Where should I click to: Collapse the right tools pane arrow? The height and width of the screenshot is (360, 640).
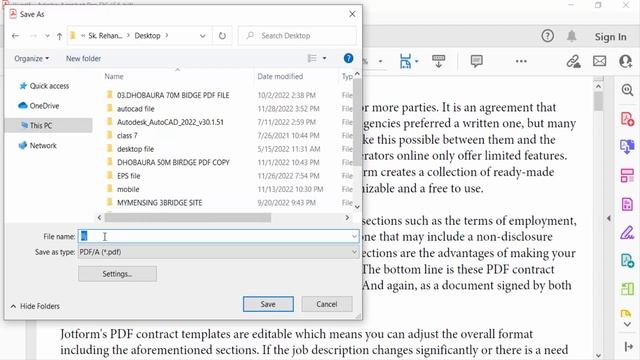tap(609, 218)
